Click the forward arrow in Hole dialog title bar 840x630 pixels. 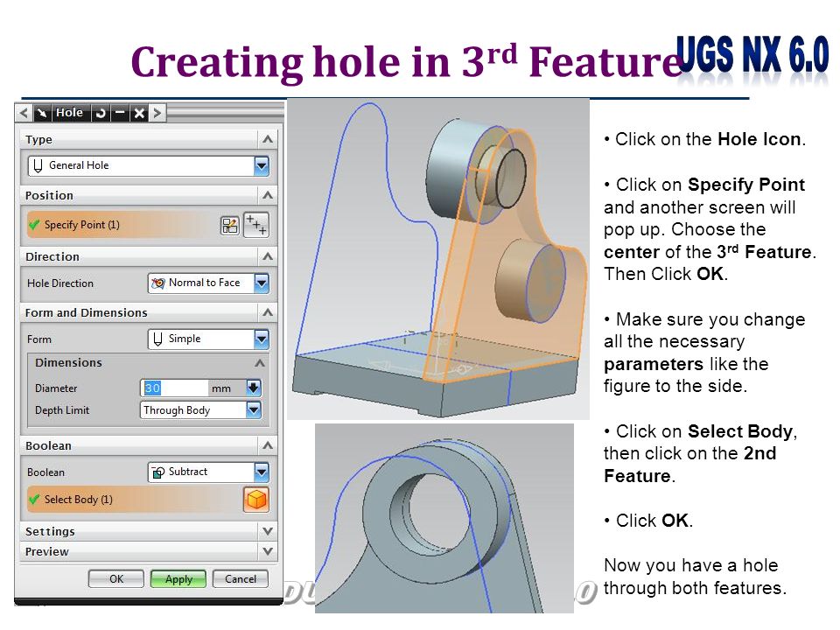[x=157, y=113]
